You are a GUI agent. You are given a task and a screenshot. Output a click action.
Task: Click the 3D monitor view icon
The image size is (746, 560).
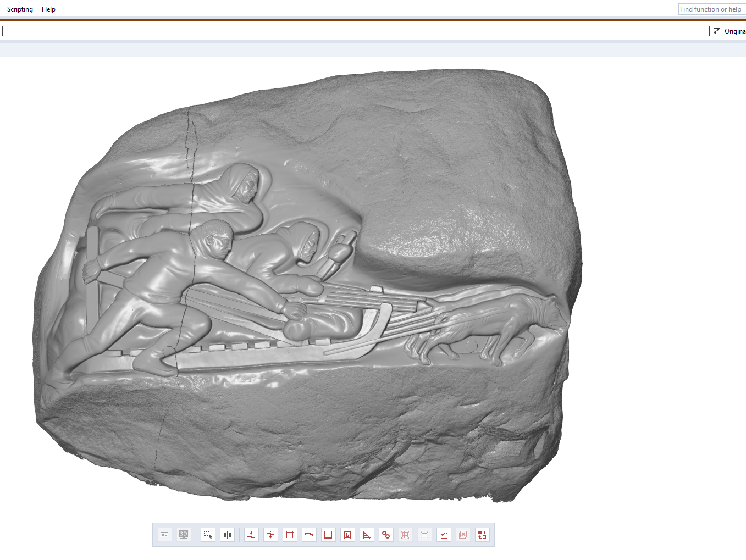(184, 535)
